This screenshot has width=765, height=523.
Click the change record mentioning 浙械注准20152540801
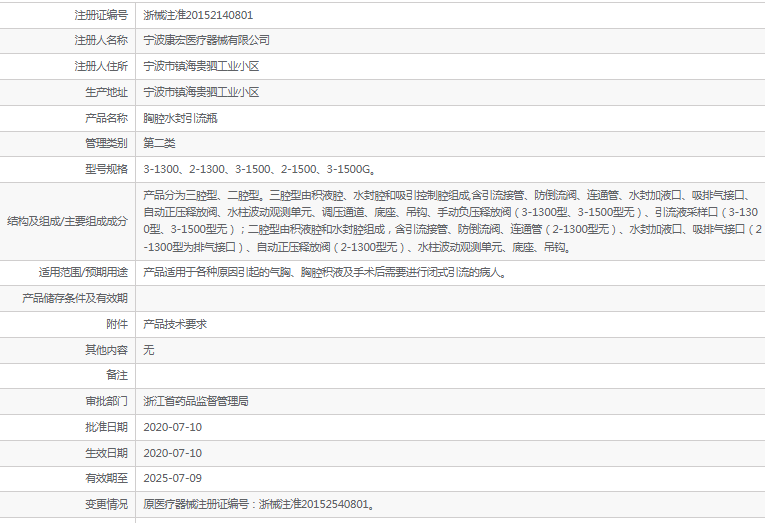[x=259, y=504]
